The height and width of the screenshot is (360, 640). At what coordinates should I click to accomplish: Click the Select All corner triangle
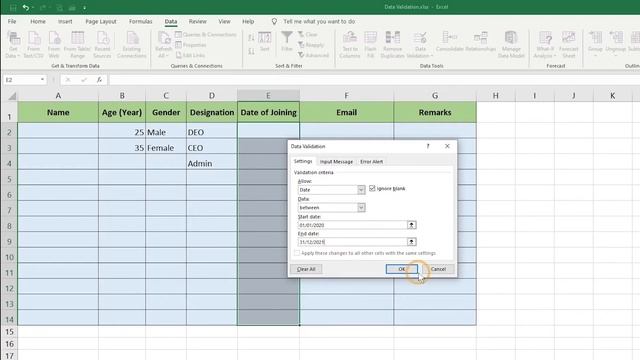12,96
